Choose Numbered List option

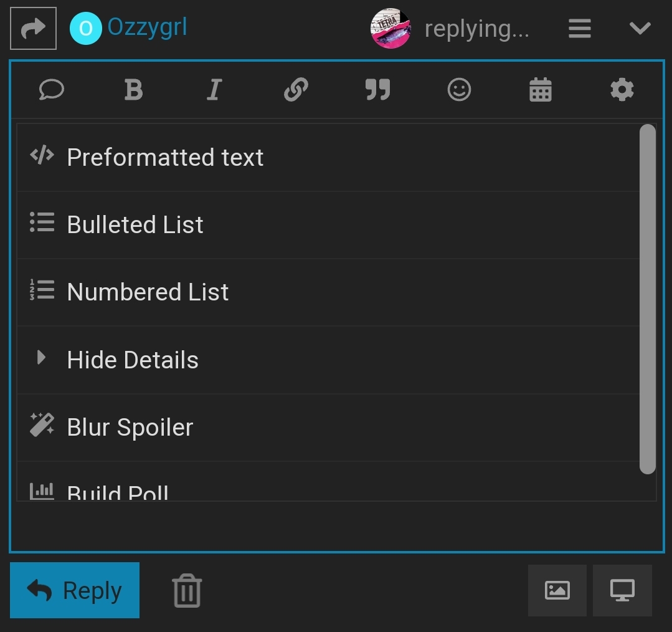(148, 292)
